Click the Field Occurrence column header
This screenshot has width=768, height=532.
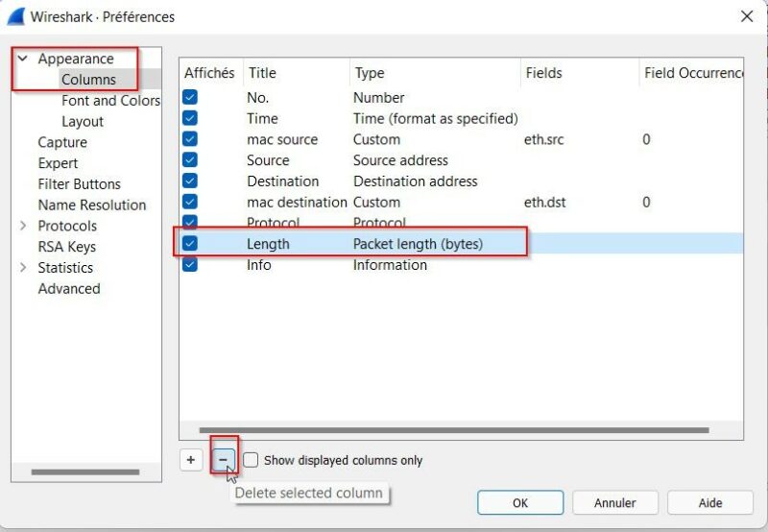(x=691, y=73)
